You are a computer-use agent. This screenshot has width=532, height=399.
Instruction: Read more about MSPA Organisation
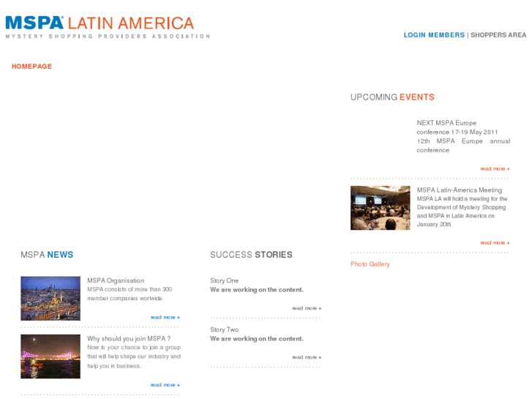click(x=165, y=317)
